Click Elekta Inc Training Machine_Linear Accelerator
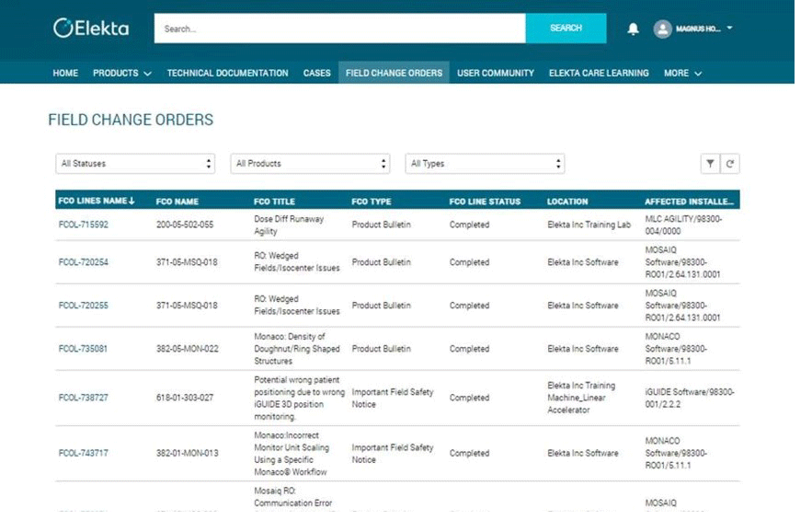Viewport: 812px width, 520px height. [x=581, y=398]
